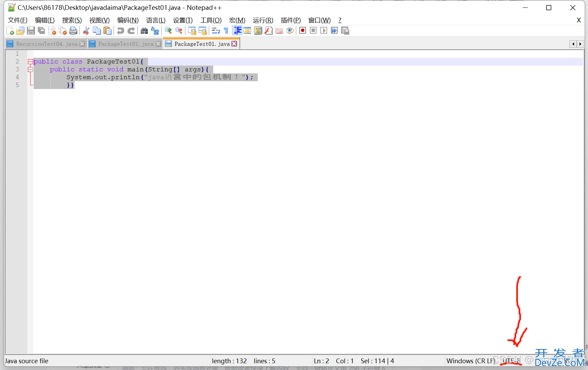Create a new file with toolbar icon
Image resolution: width=588 pixels, height=370 pixels.
[x=10, y=31]
